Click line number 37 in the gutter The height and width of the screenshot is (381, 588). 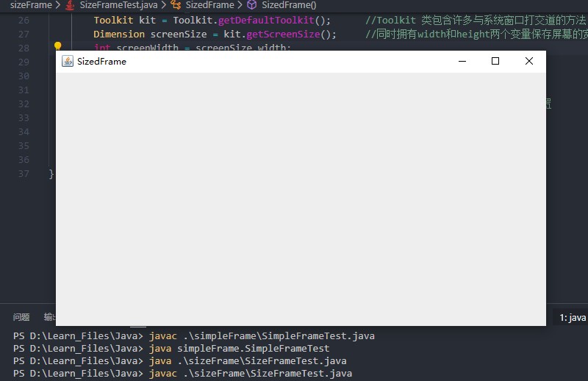click(x=24, y=174)
